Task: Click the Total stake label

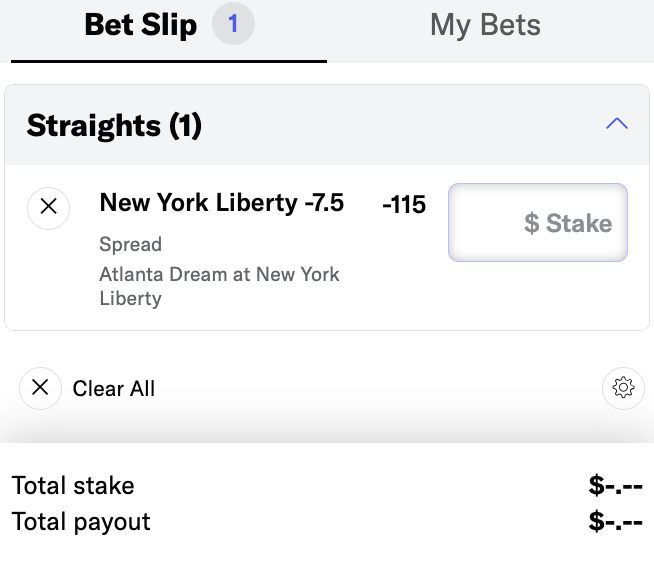Action: click(x=73, y=486)
